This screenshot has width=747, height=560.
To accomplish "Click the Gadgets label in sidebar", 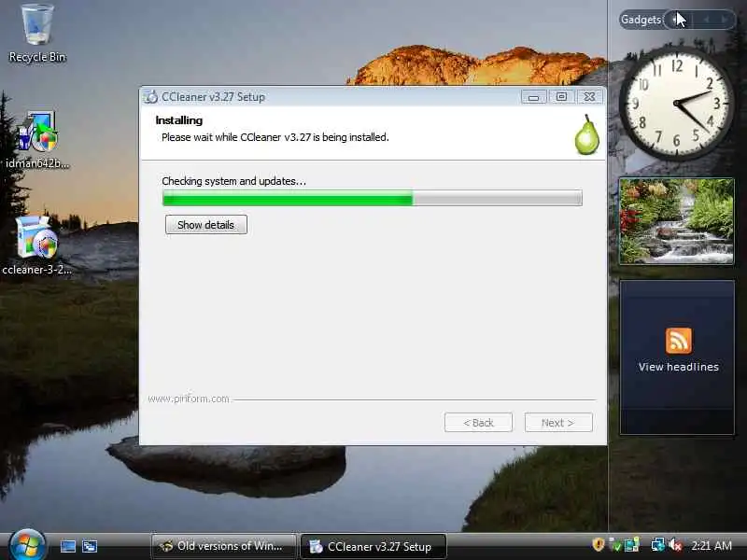I will click(641, 20).
